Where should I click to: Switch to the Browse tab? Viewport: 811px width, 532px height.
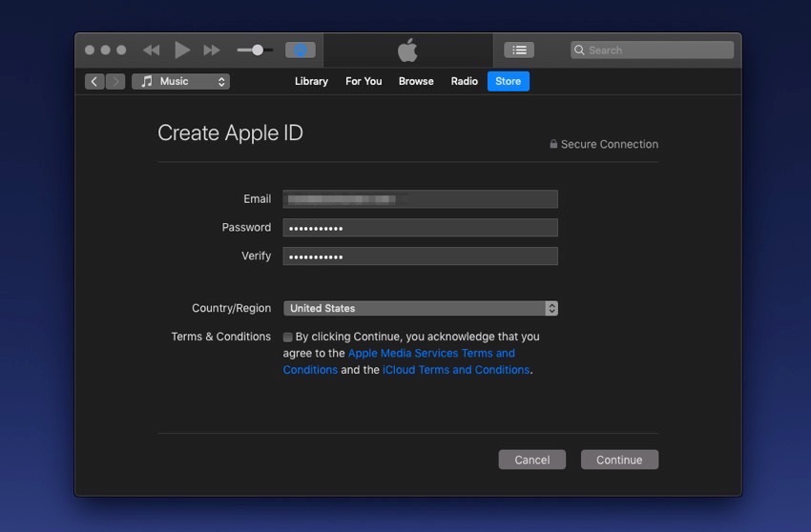[x=416, y=81]
